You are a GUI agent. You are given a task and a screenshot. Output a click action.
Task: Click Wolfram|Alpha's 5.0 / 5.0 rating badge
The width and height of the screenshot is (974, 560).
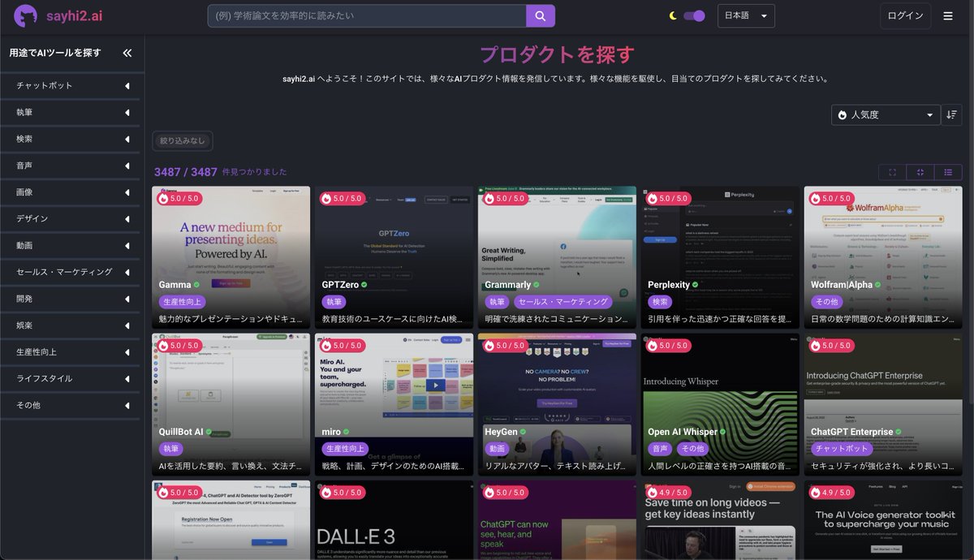pos(831,198)
